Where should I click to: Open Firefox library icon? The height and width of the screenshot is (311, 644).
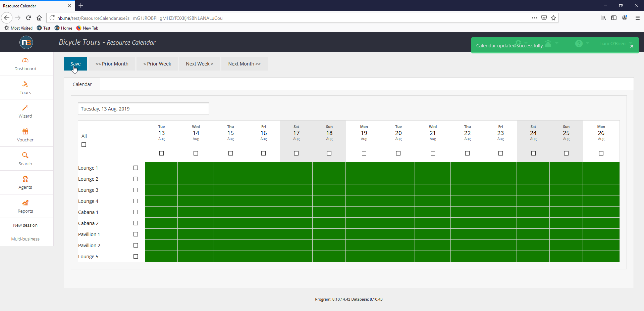point(603,18)
